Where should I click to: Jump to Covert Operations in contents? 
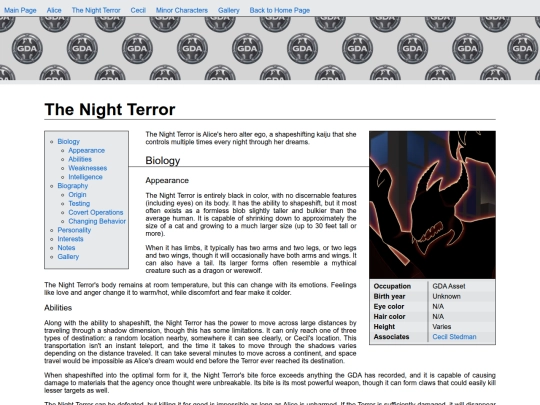(96, 212)
